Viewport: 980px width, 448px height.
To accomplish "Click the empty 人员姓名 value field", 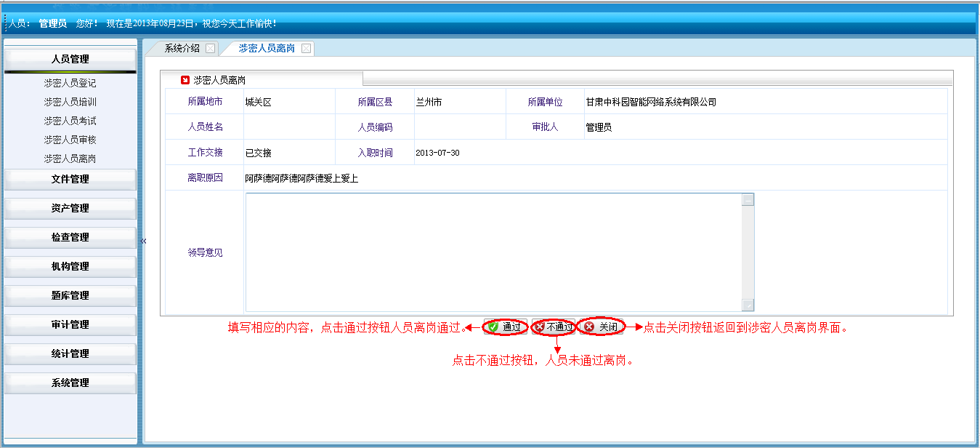I will click(x=289, y=127).
